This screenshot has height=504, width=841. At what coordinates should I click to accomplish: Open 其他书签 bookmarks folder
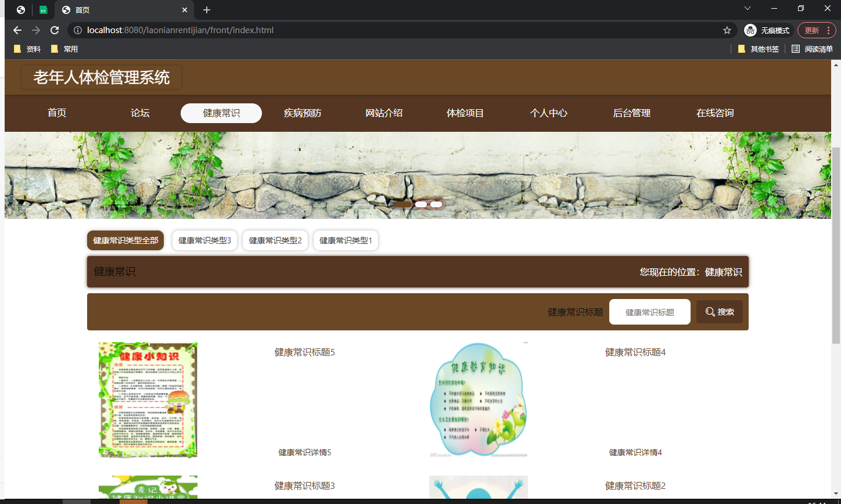758,49
